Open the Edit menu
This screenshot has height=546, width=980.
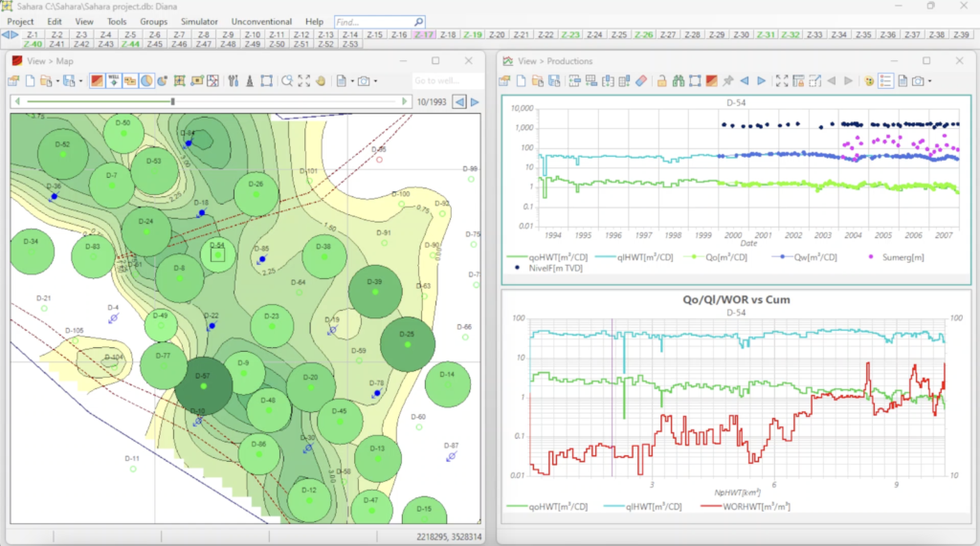coord(55,22)
